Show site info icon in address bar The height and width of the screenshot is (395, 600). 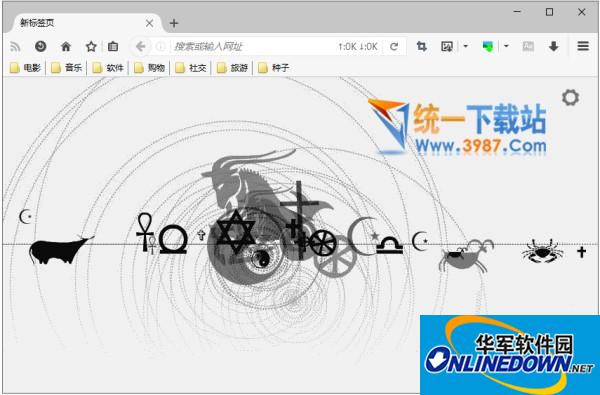coord(161,47)
